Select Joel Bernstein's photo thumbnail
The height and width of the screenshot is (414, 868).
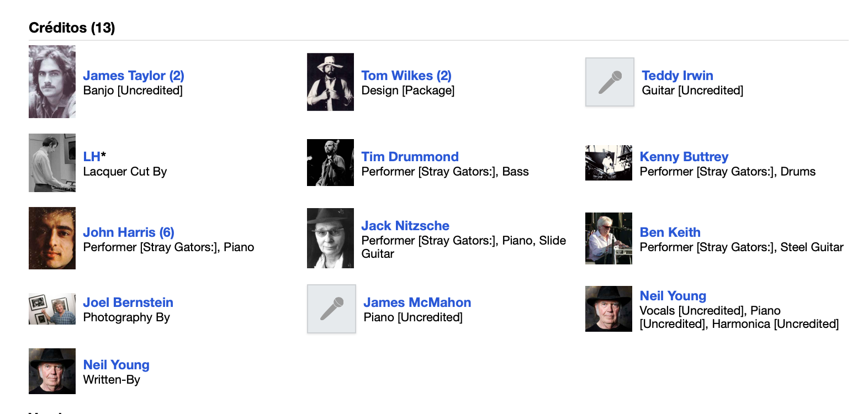(x=52, y=309)
